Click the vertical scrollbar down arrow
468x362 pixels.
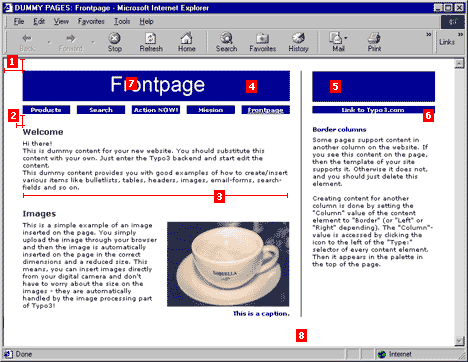(x=459, y=341)
